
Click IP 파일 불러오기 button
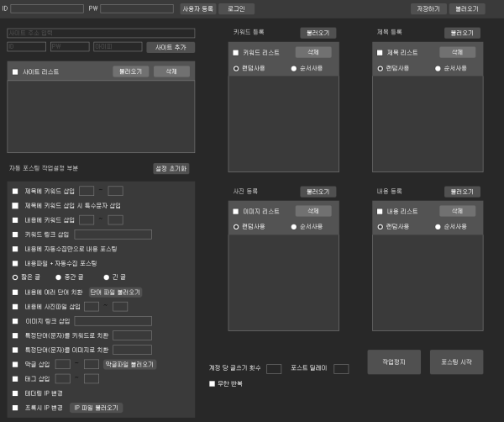coord(97,407)
